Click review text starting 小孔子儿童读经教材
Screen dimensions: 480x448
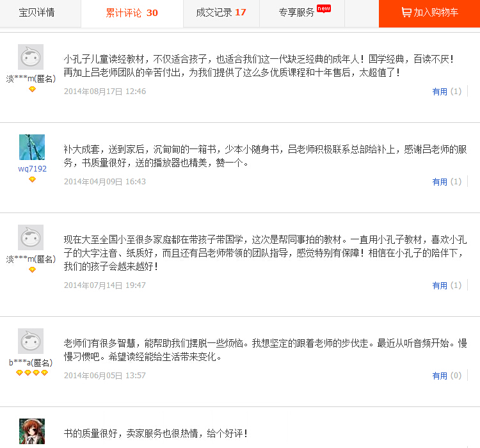[259, 65]
